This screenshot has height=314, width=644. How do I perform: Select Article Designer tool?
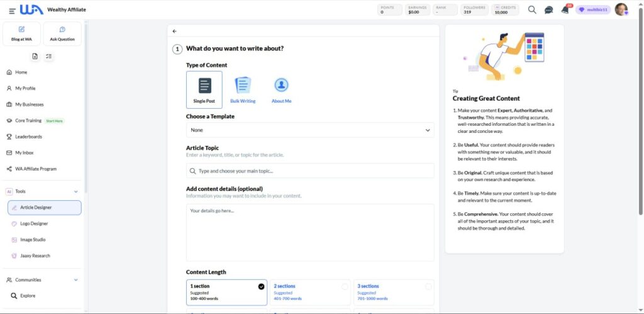[45, 208]
